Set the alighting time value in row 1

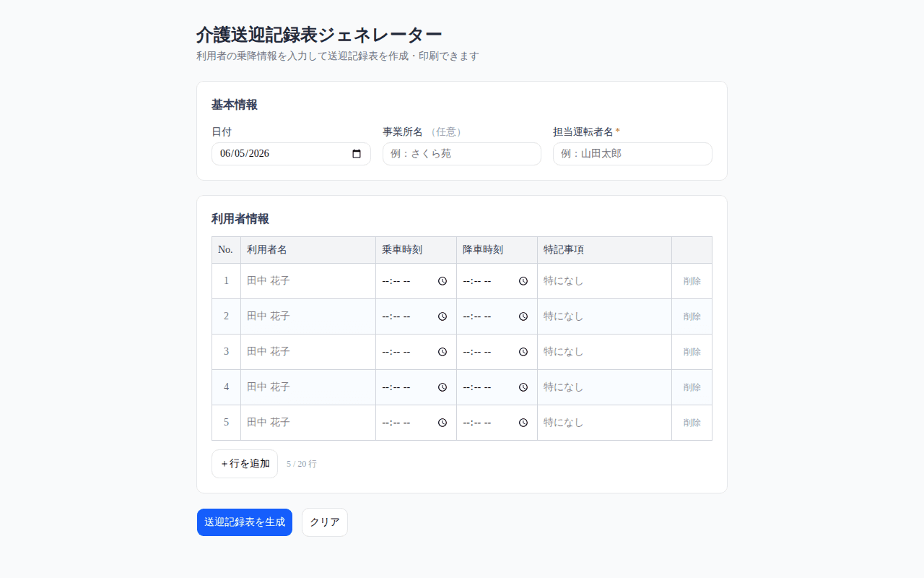tap(497, 281)
